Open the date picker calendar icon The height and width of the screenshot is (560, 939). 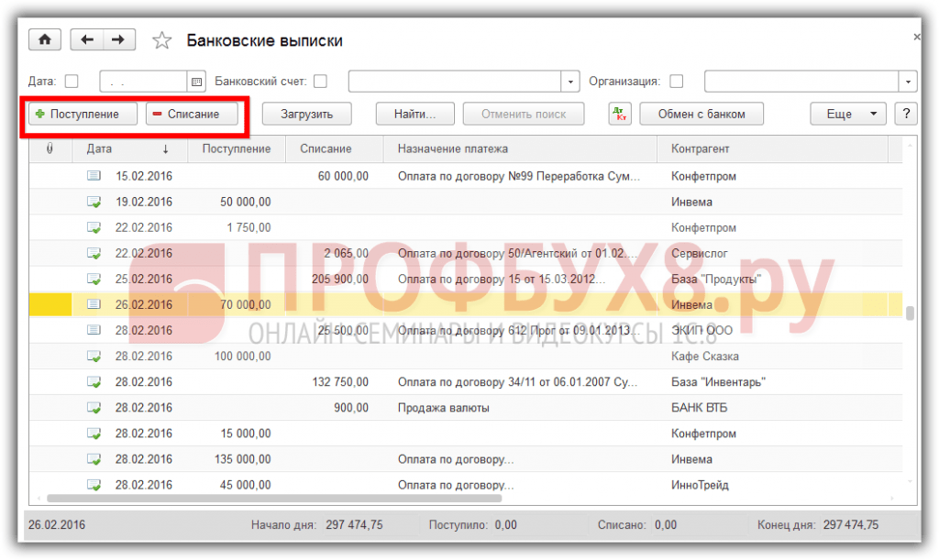point(196,82)
